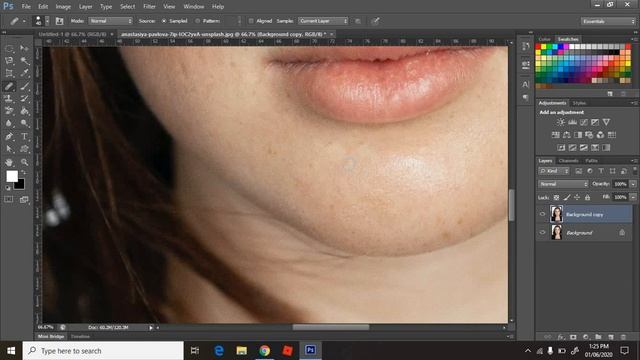Click the foreground color swatch

[x=12, y=176]
